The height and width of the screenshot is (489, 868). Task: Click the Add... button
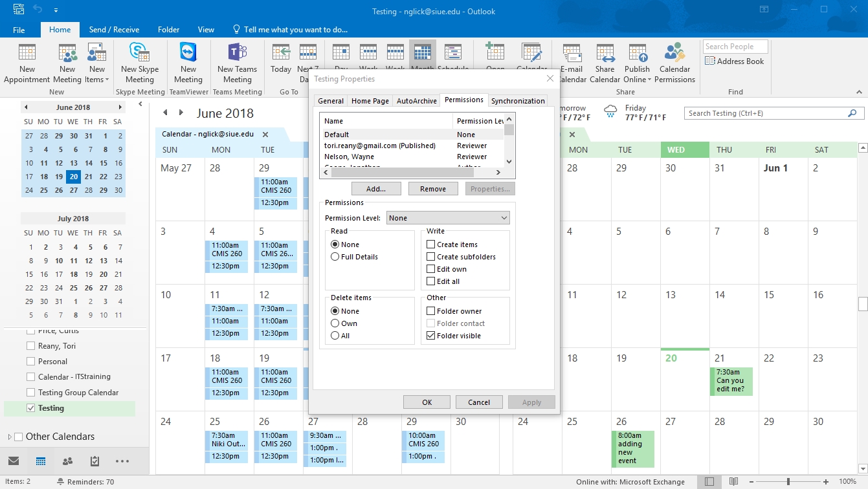click(375, 189)
